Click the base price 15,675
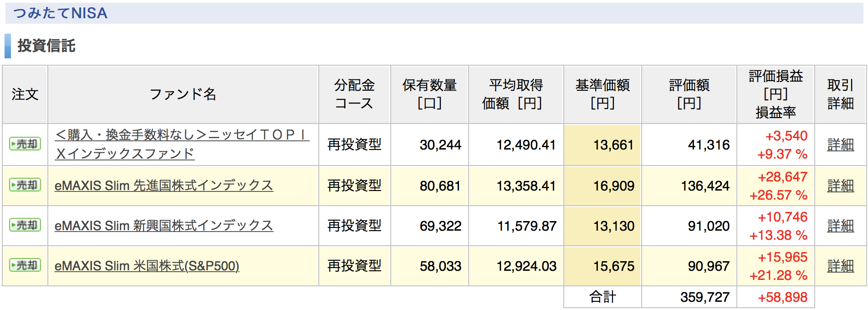This screenshot has width=868, height=310. pos(613,266)
